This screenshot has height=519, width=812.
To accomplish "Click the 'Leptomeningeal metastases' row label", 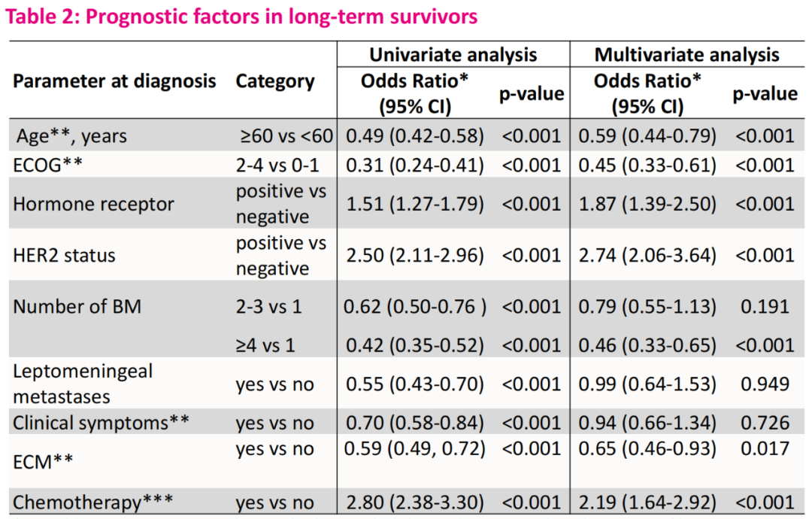I will coord(72,384).
